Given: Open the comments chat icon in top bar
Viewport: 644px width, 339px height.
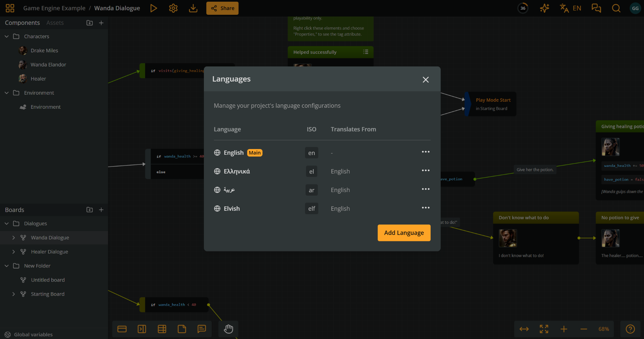Looking at the screenshot, I should (x=596, y=8).
